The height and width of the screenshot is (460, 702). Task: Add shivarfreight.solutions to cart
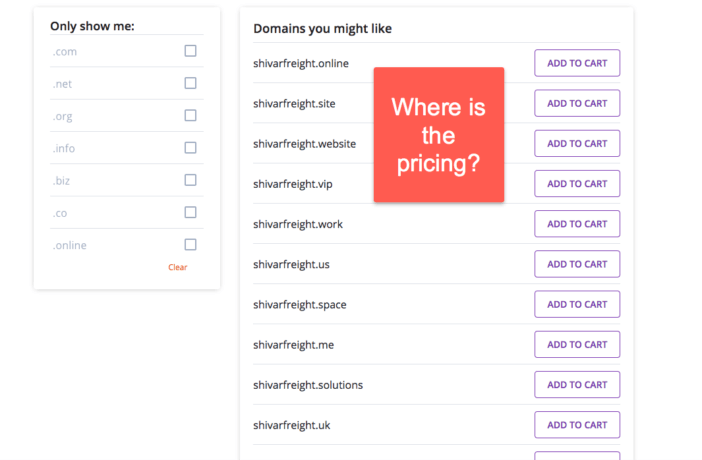coord(577,385)
